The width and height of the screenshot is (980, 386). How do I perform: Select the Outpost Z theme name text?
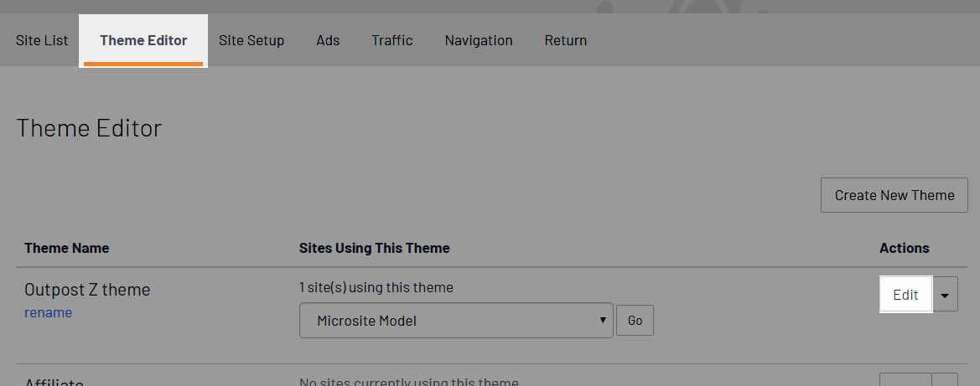coord(87,290)
